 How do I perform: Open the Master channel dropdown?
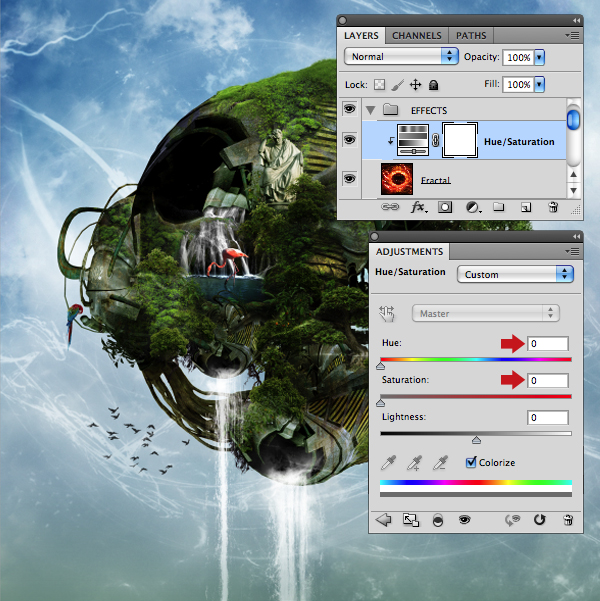486,314
